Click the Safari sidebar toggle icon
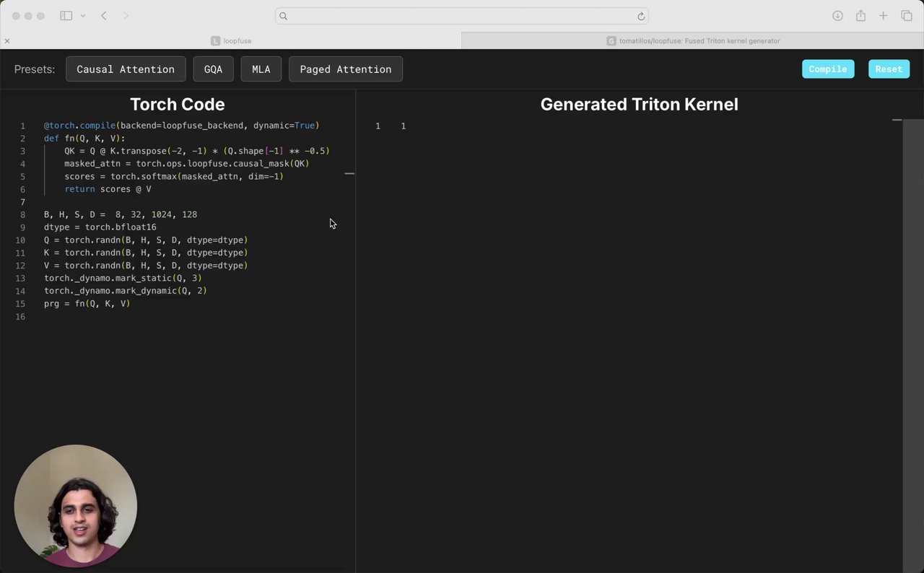 pos(66,16)
